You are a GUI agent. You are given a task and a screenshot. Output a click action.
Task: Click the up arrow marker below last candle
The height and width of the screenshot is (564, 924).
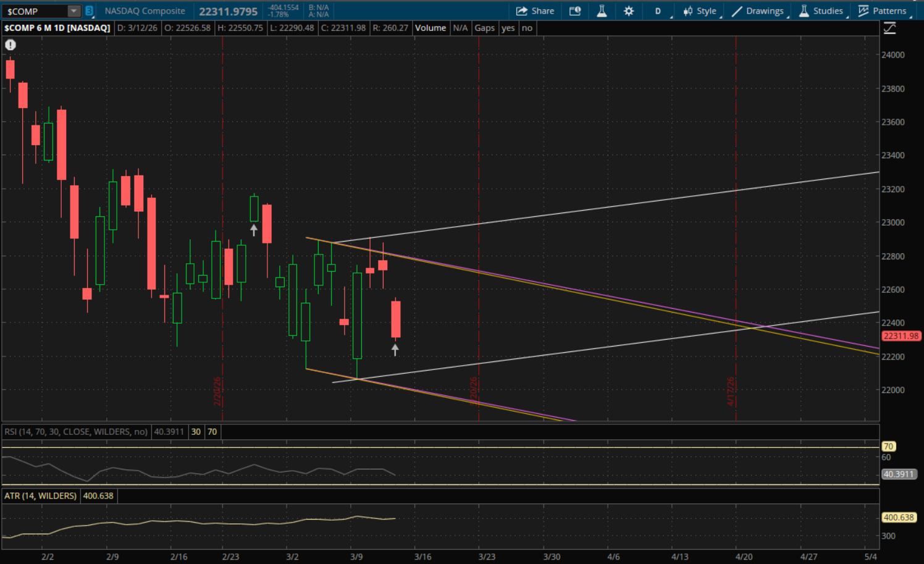(395, 350)
